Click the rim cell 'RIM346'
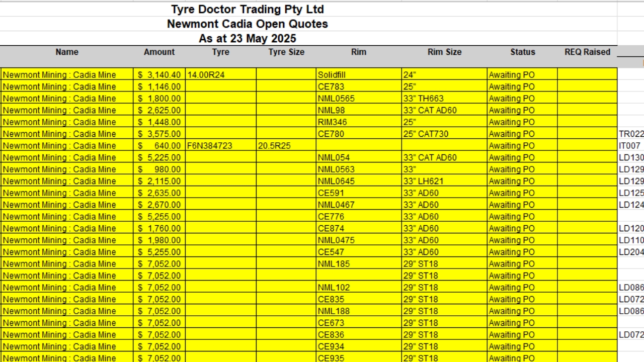644x362 pixels. pyautogui.click(x=359, y=122)
